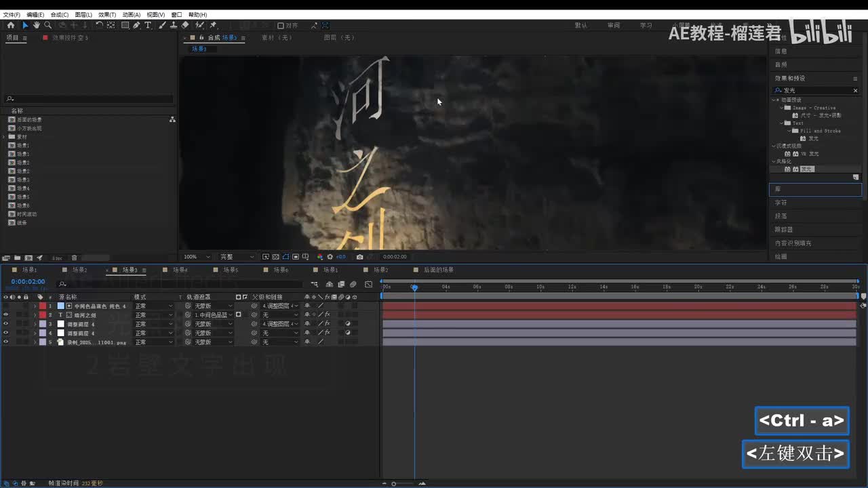Viewport: 868px width, 488px height.
Task: Click the Home icon in the toolbar
Action: tap(10, 25)
